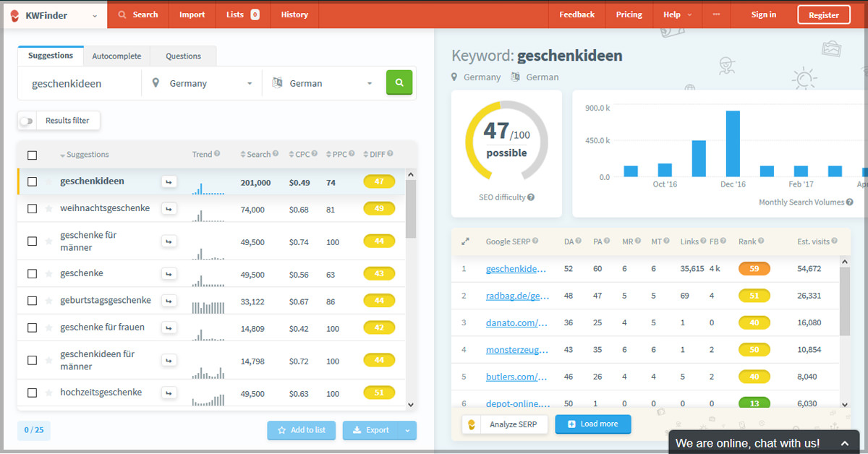This screenshot has width=868, height=454.
Task: Click the arrow icon next to geschenkideen
Action: click(x=169, y=182)
